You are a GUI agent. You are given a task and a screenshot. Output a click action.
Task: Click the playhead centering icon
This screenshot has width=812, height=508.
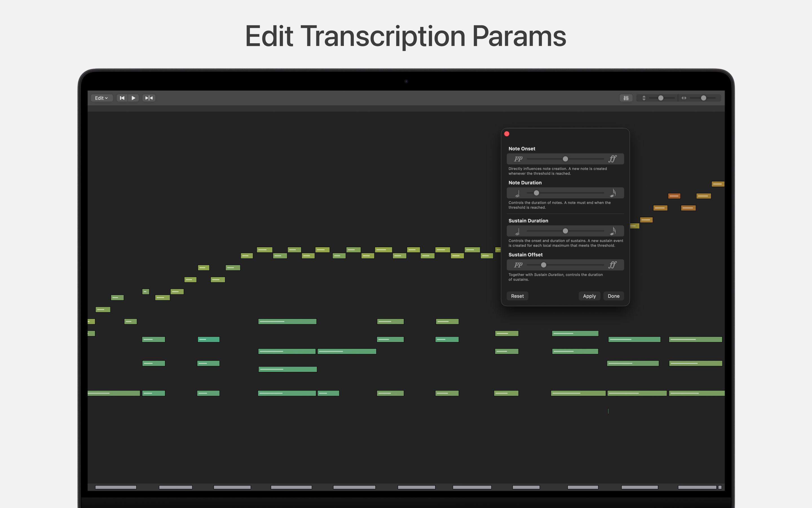149,98
